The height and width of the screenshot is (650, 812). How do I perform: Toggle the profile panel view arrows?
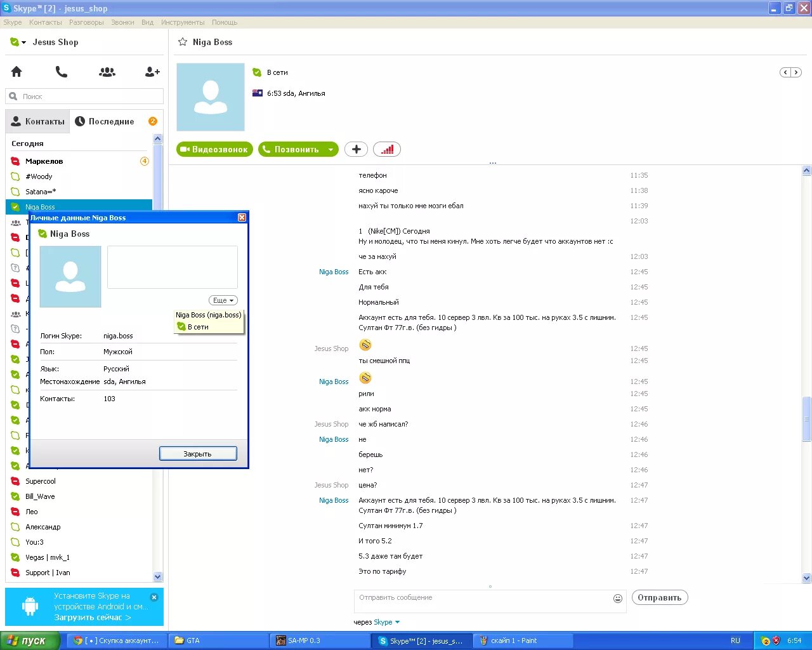point(790,72)
